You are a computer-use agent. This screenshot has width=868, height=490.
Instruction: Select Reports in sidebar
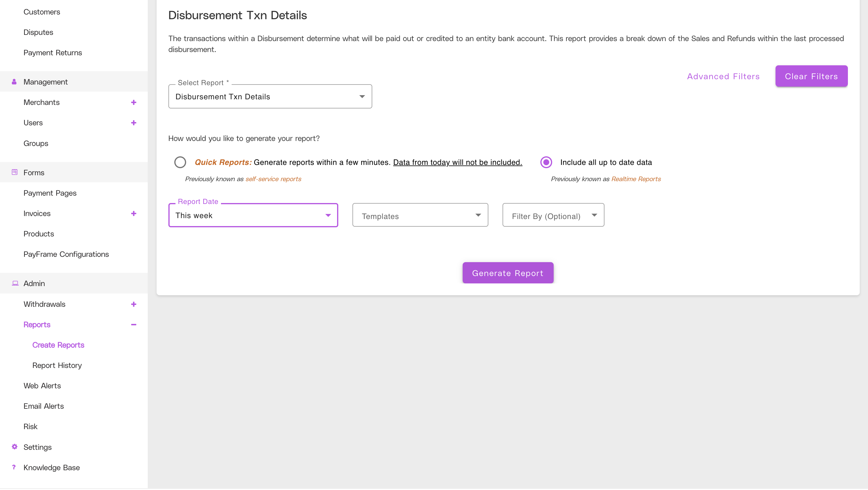[37, 324]
